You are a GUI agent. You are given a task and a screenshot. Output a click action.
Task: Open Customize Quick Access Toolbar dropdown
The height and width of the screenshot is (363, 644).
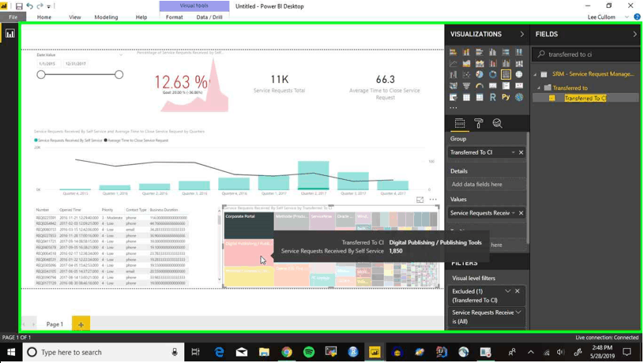tap(48, 6)
